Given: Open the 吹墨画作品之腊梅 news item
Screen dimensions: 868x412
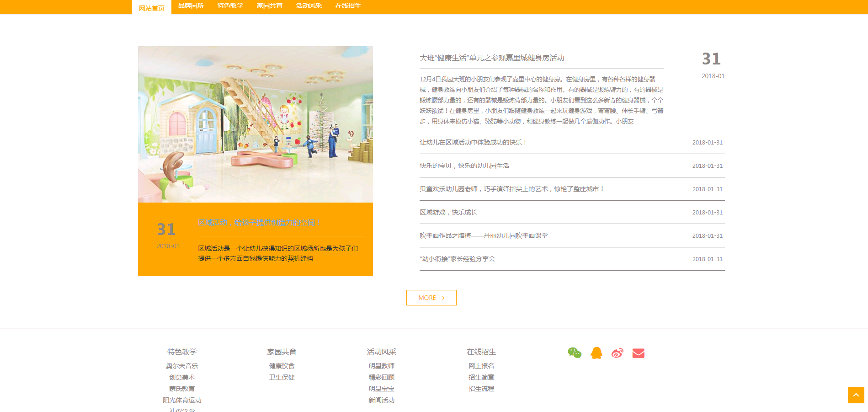Looking at the screenshot, I should (x=484, y=235).
